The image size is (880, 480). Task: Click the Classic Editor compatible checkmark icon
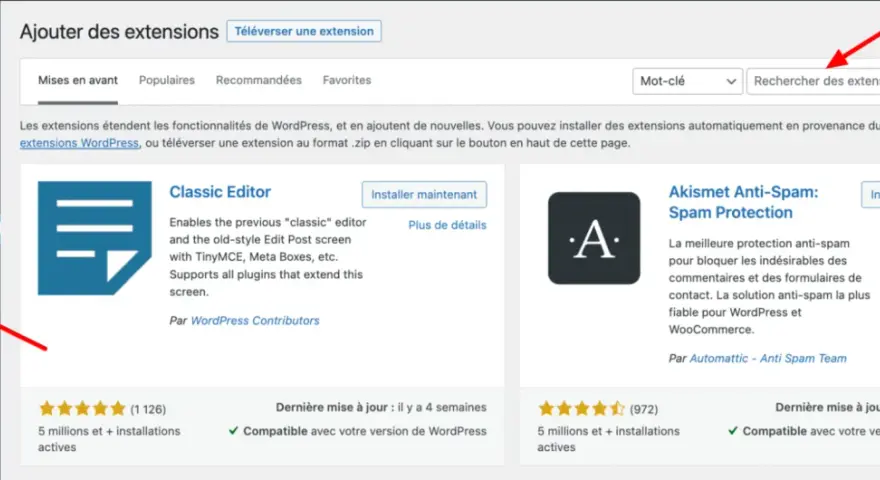click(x=233, y=431)
